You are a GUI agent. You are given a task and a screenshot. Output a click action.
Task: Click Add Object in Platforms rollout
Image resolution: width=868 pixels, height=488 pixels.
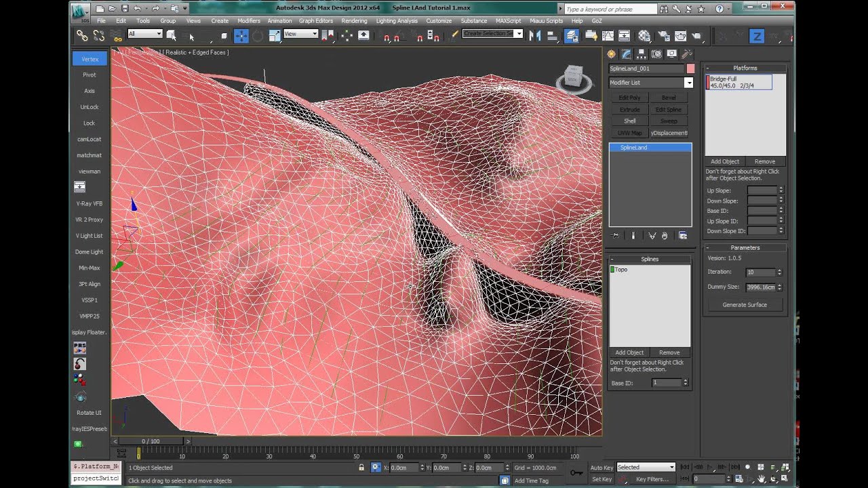click(725, 161)
